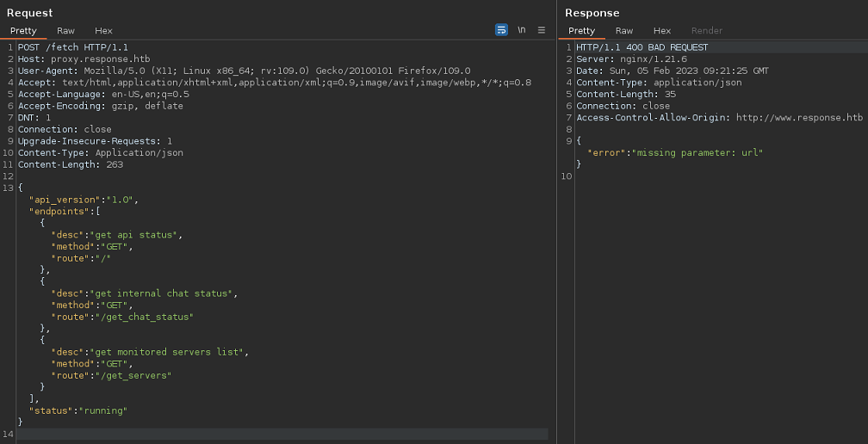Image resolution: width=868 pixels, height=444 pixels.
Task: Open the Response Hex tab
Action: pos(661,31)
